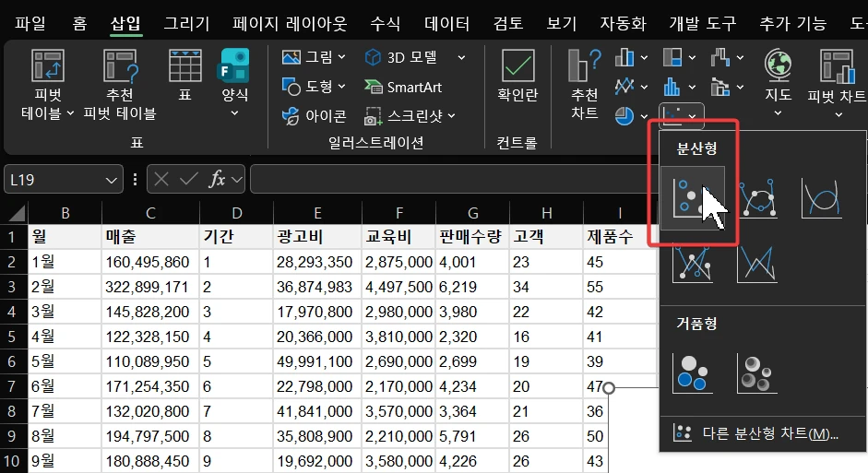Image resolution: width=868 pixels, height=473 pixels.
Task: Insert a checkbox (확인란) control
Action: point(517,76)
